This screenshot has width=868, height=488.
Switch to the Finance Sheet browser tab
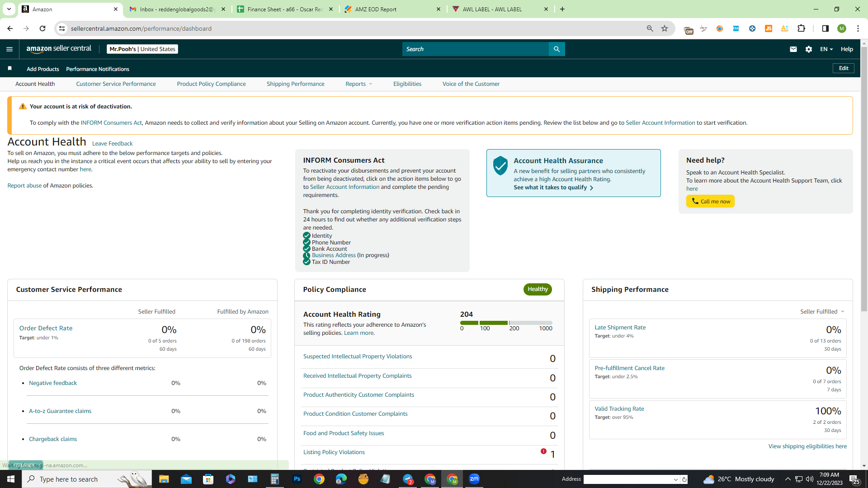(x=285, y=9)
